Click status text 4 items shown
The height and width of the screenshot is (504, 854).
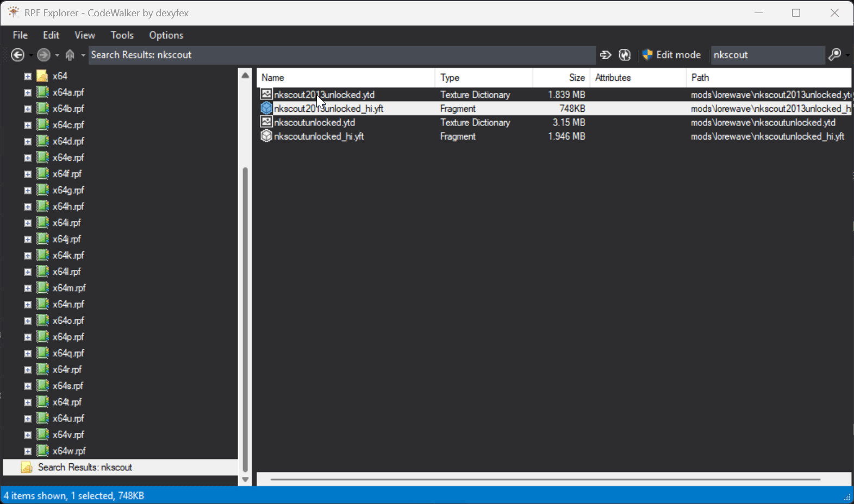pos(35,495)
